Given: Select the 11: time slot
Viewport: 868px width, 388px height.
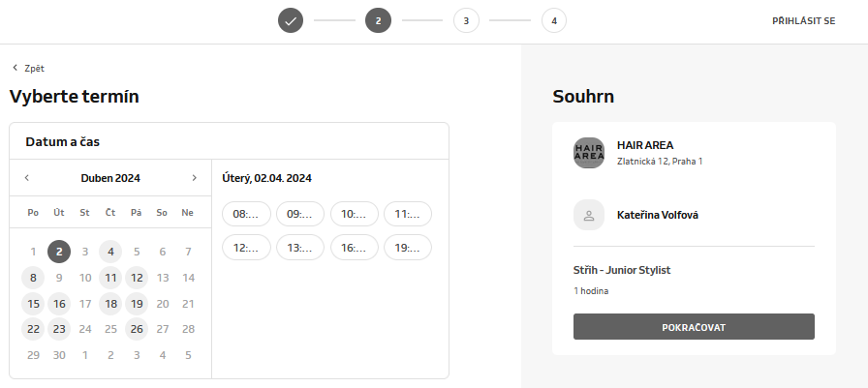Looking at the screenshot, I should [x=408, y=214].
